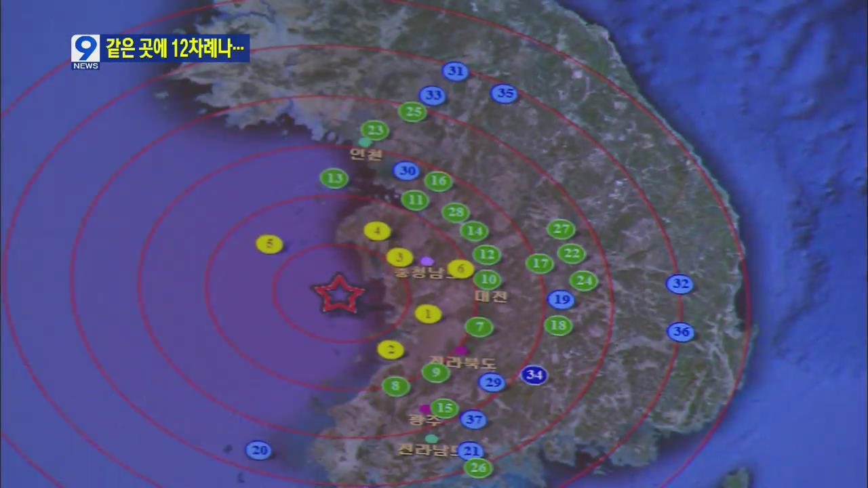Pick blue marker number 30
868x488 pixels.
point(406,171)
